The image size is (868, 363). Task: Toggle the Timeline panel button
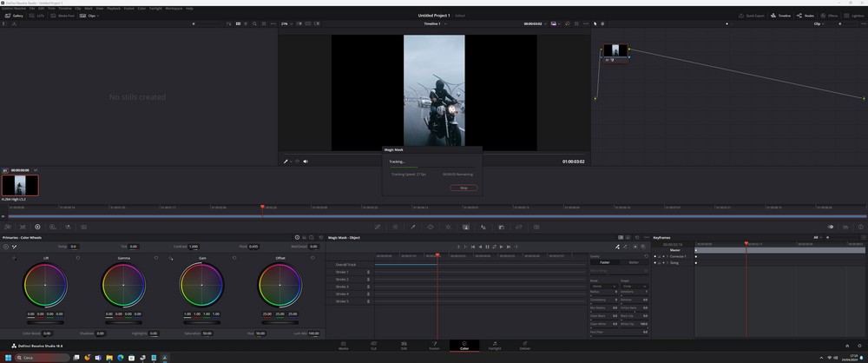(x=780, y=16)
